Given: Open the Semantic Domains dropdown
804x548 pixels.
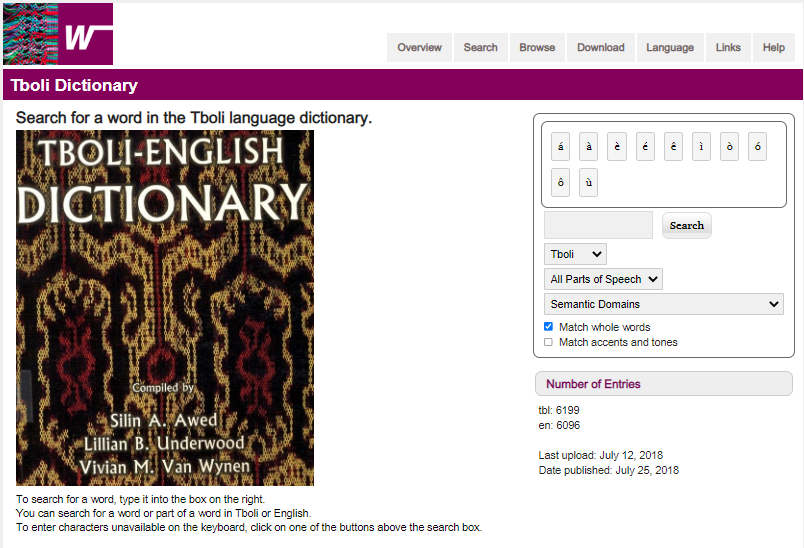Looking at the screenshot, I should pos(664,304).
